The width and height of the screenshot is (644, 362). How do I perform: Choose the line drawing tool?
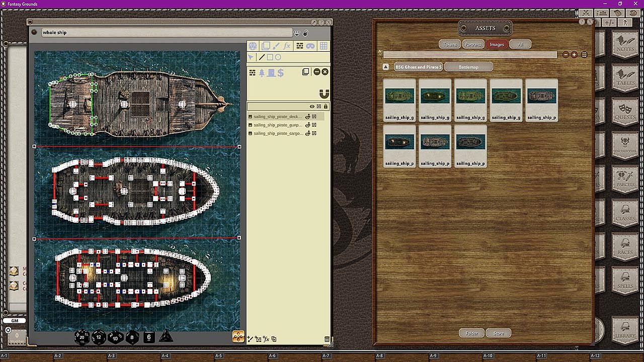point(262,57)
